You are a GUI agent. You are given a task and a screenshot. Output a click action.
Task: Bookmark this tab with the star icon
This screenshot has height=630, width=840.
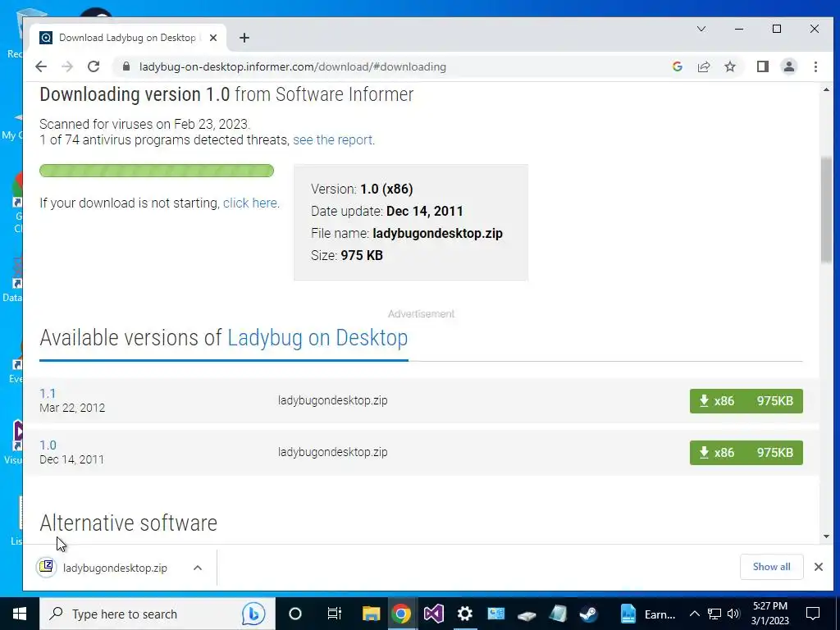point(729,66)
